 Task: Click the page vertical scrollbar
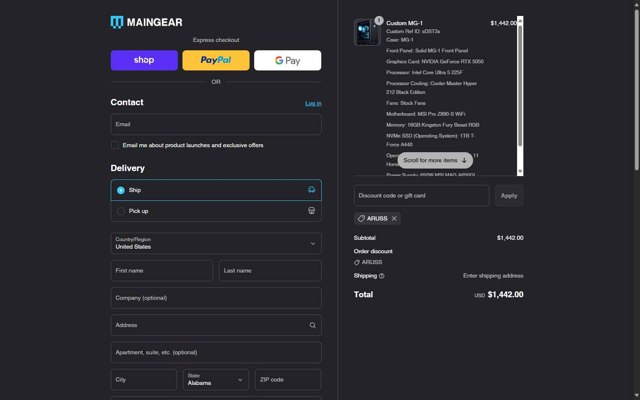[637, 90]
